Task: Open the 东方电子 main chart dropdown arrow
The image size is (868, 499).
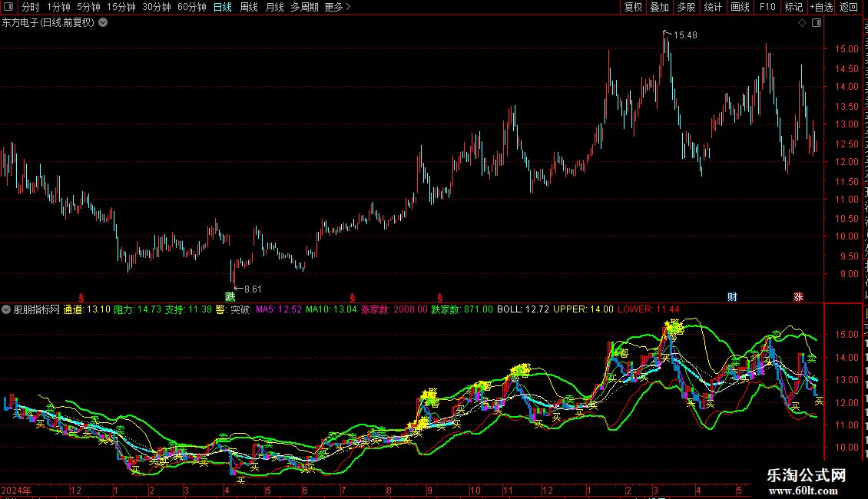Action: pos(103,23)
